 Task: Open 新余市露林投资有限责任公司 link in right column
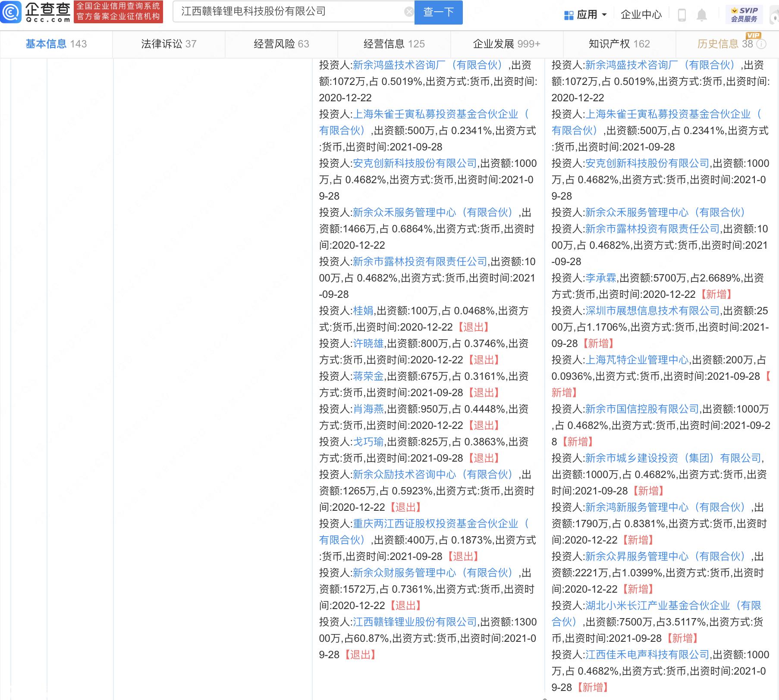(653, 229)
